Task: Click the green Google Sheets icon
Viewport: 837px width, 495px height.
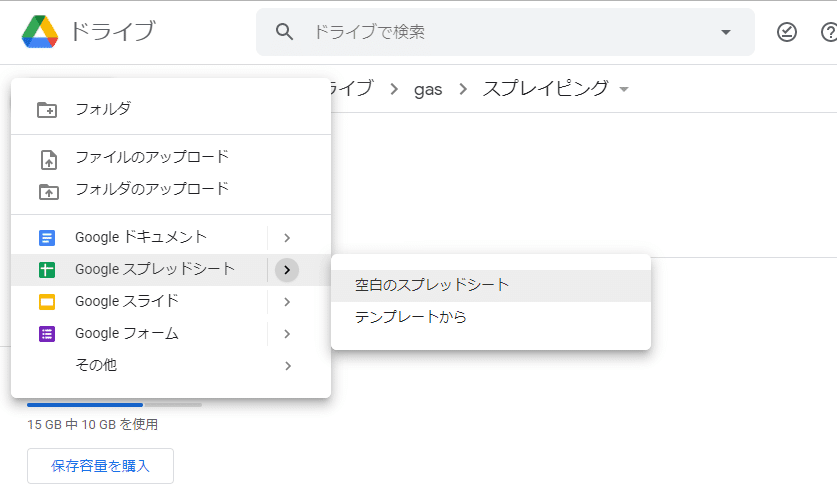Action: (47, 270)
